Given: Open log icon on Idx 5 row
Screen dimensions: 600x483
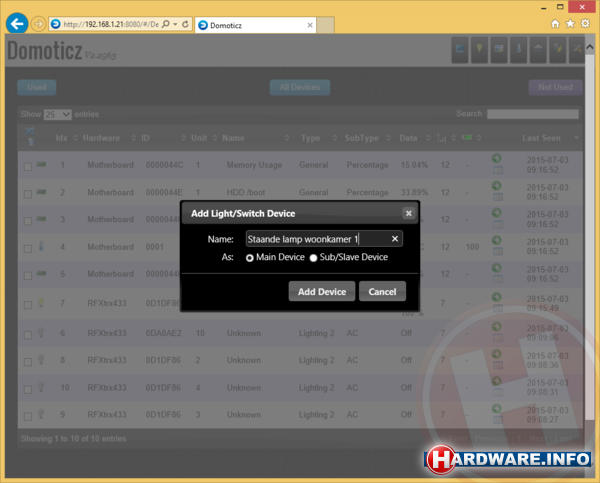Looking at the screenshot, I should point(498,279).
